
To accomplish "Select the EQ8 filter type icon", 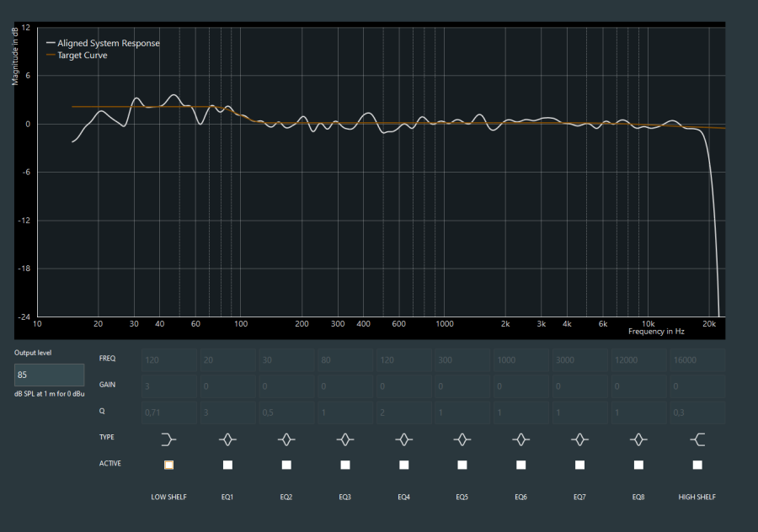I will tap(638, 439).
